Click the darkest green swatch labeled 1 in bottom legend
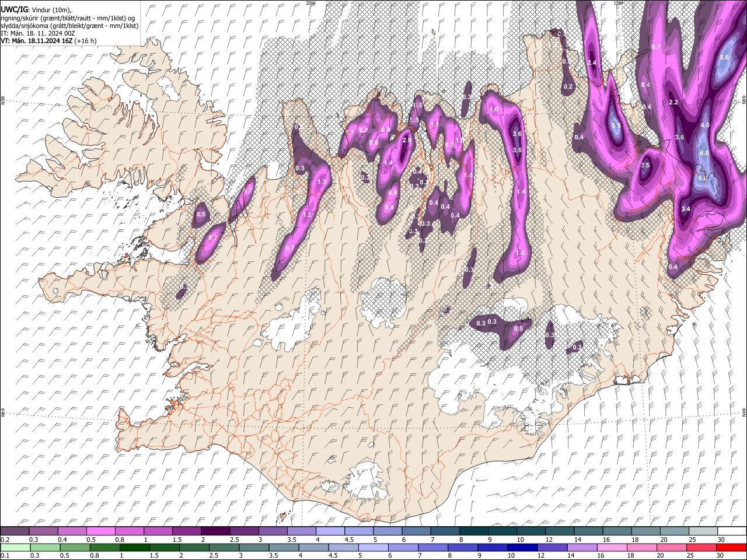 click(134, 548)
